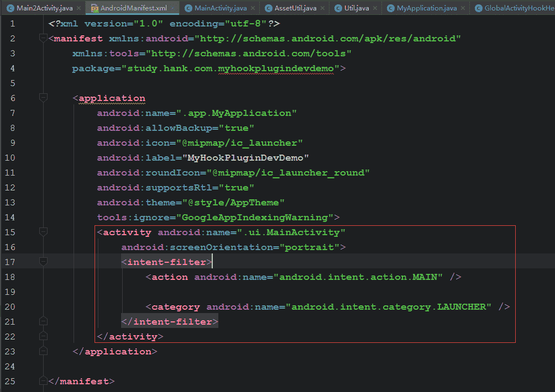Click fold end marker at line 21
Screen dimensions: 555x392
(43, 321)
